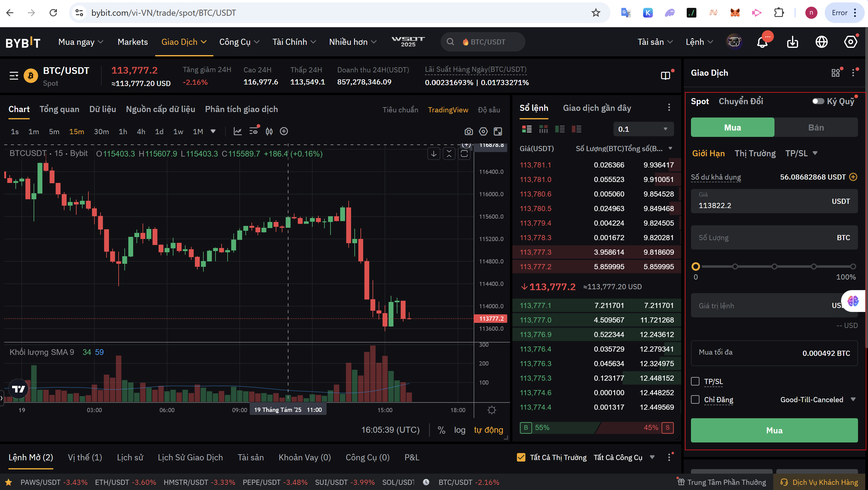868x490 pixels.
Task: Click the add funds plus icon
Action: (x=853, y=177)
